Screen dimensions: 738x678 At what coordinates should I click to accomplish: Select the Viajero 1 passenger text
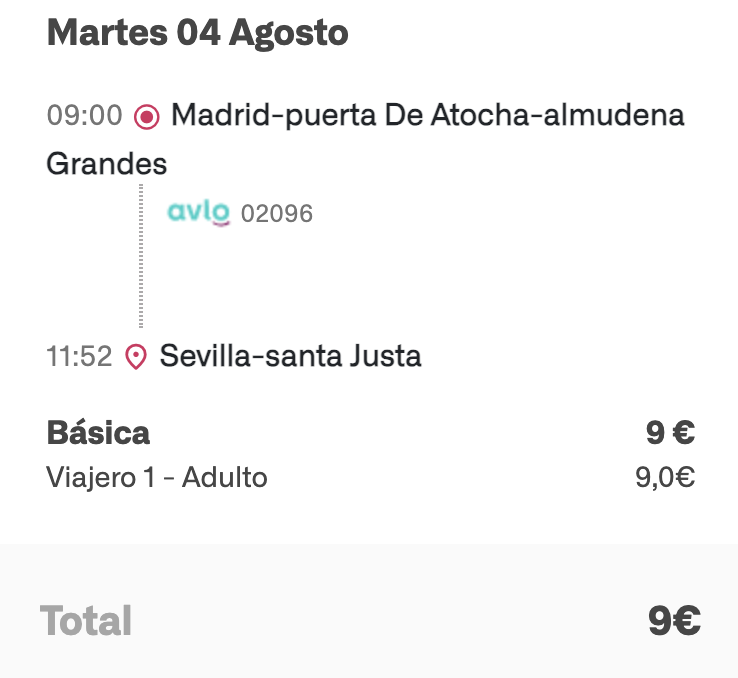pyautogui.click(x=98, y=478)
